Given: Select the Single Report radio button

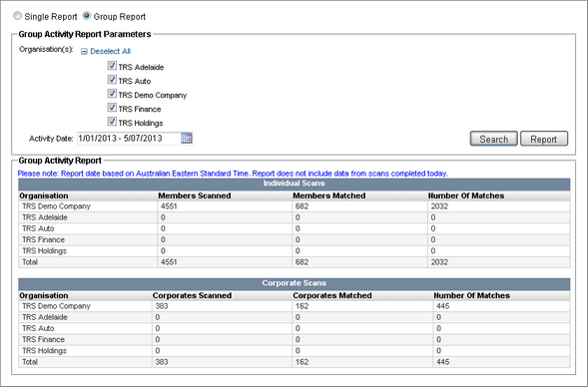Looking at the screenshot, I should pyautogui.click(x=17, y=16).
